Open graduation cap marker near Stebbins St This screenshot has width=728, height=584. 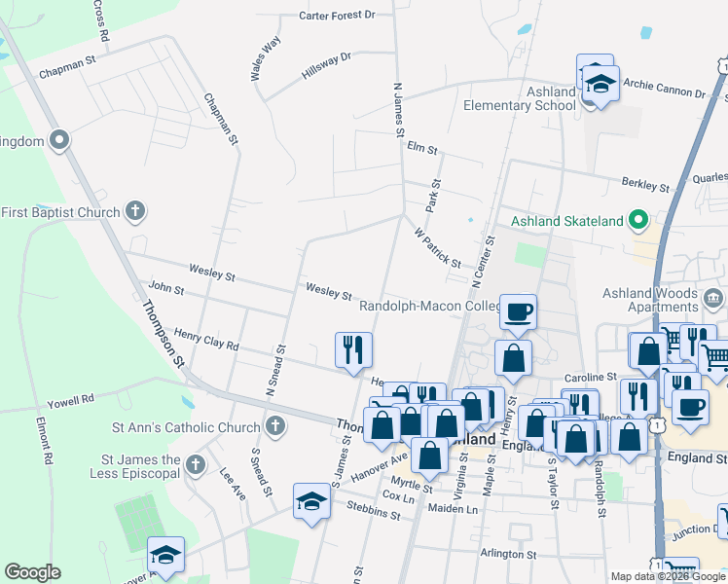[x=311, y=503]
